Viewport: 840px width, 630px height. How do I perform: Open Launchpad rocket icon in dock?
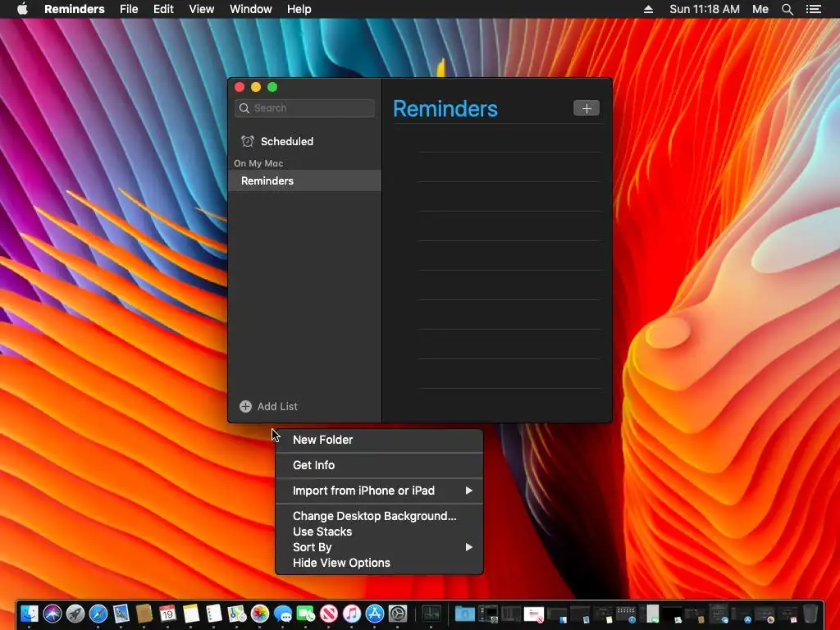[75, 614]
